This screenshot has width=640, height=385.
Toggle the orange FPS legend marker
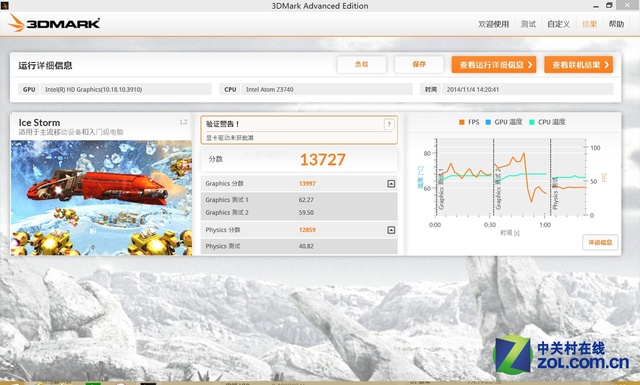coord(462,122)
